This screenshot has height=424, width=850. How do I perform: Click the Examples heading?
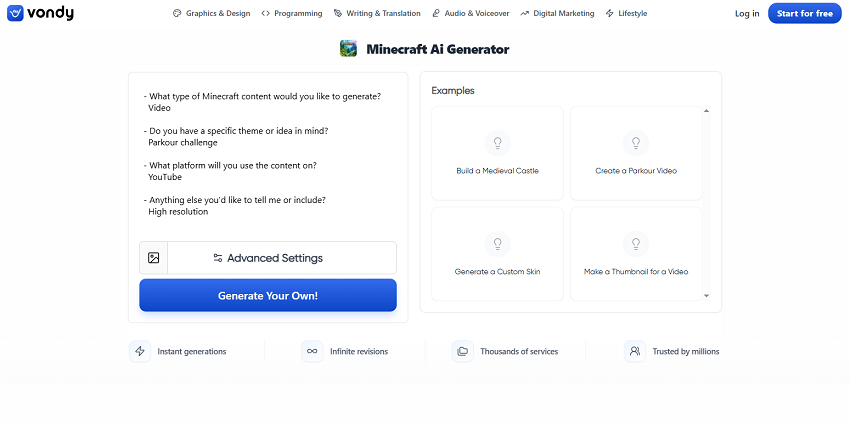coord(453,91)
